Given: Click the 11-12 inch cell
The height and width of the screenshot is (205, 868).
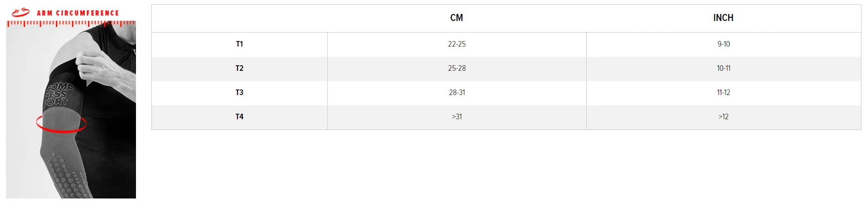Looking at the screenshot, I should [723, 93].
